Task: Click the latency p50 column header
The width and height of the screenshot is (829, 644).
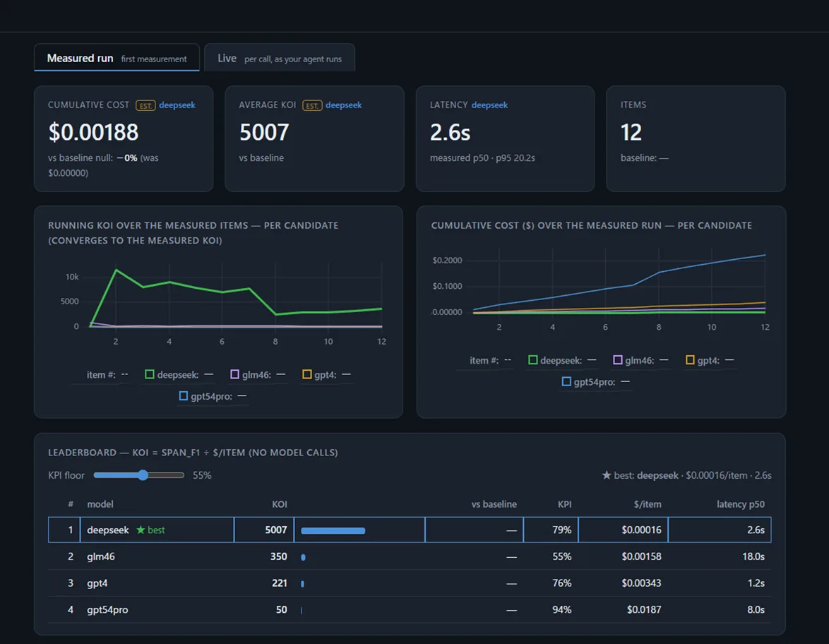Action: [741, 504]
